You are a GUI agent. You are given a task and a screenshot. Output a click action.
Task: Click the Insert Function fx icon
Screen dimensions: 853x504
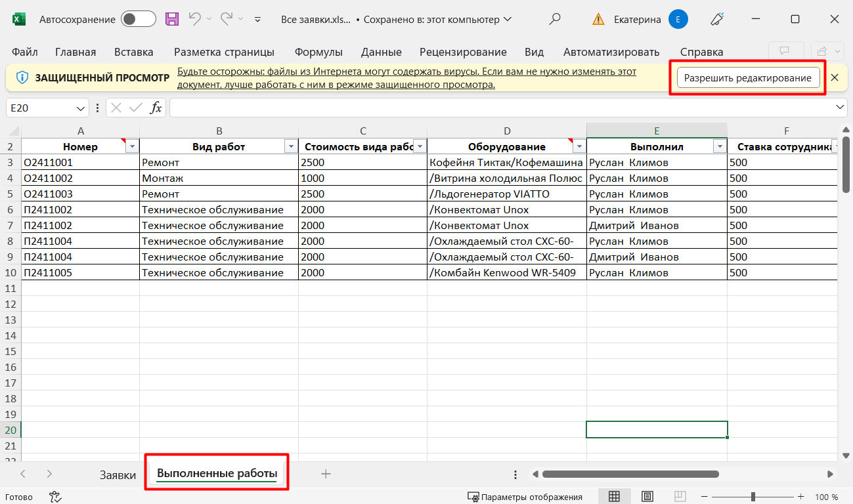tap(156, 108)
